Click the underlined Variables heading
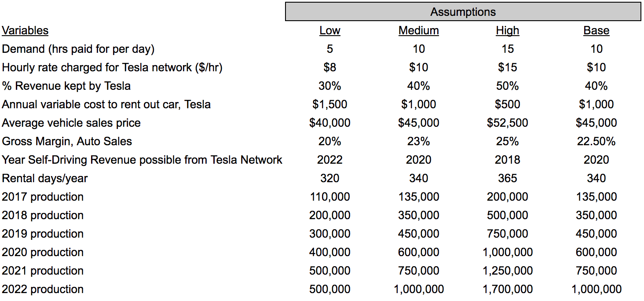The height and width of the screenshot is (301, 644). [25, 30]
